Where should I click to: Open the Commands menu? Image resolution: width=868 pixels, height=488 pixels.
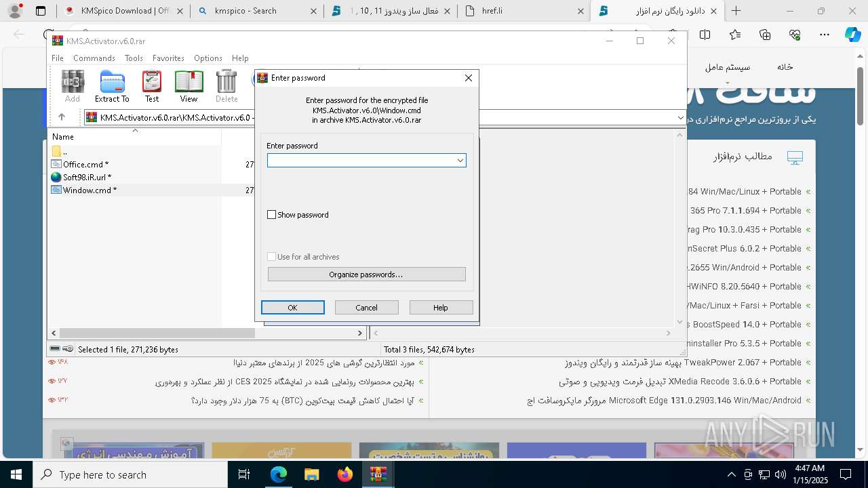[94, 58]
